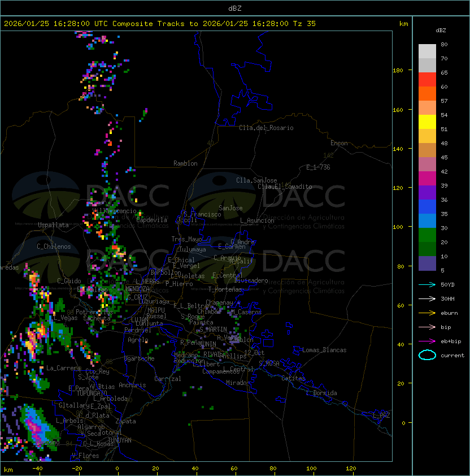This screenshot has width=470, height=476.
Task: Pick the red 60-65 dBZ swatch
Action: 427,80
